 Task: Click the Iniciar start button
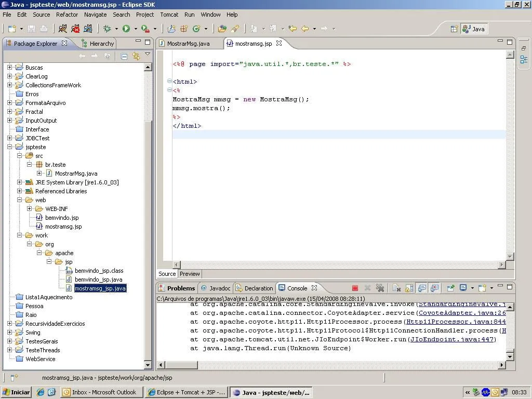pos(17,392)
